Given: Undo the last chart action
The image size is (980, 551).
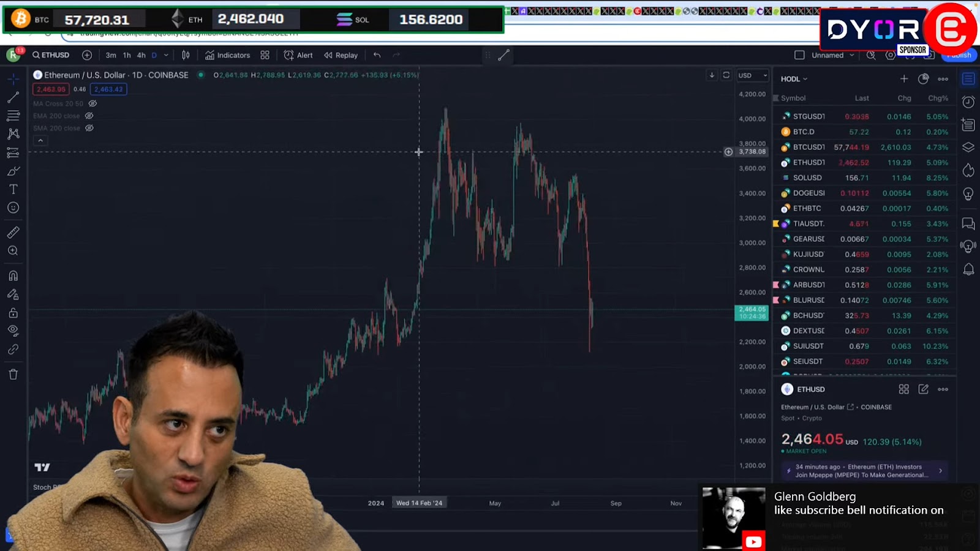Looking at the screenshot, I should pyautogui.click(x=377, y=55).
